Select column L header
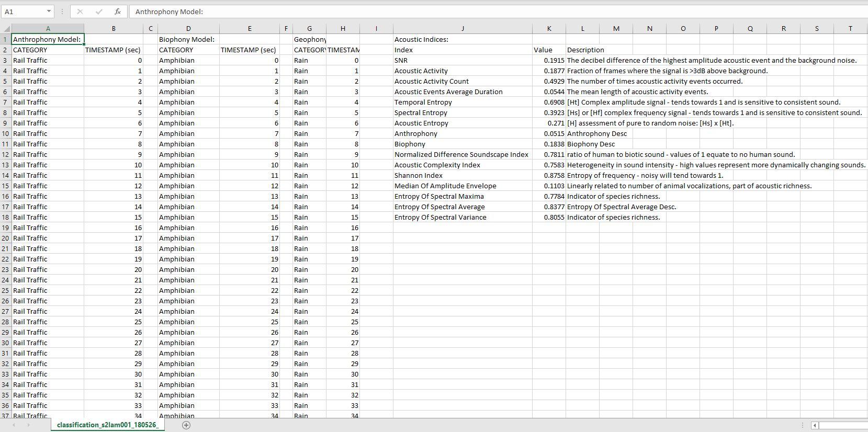This screenshot has height=432, width=868. pos(582,29)
